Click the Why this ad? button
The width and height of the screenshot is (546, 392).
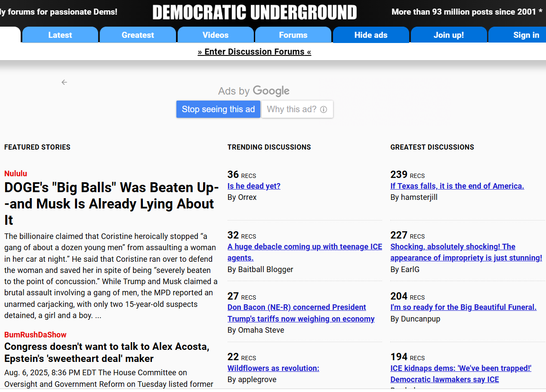297,109
